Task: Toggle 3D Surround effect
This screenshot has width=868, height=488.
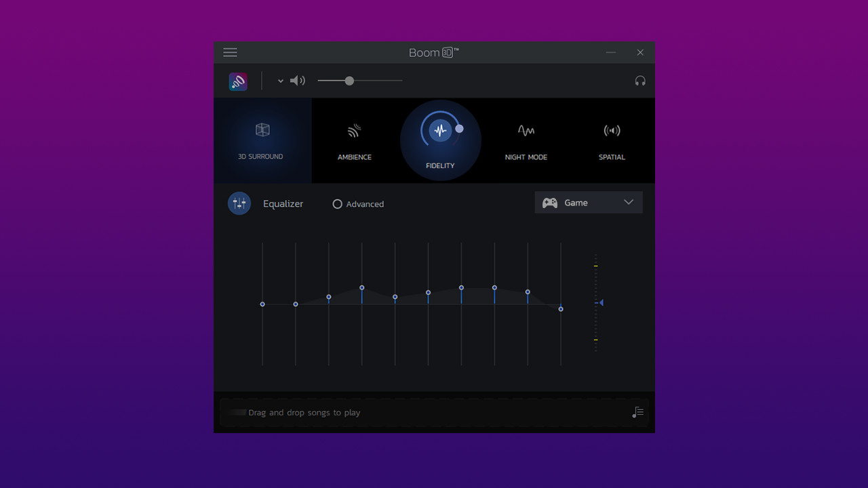Action: [x=262, y=140]
